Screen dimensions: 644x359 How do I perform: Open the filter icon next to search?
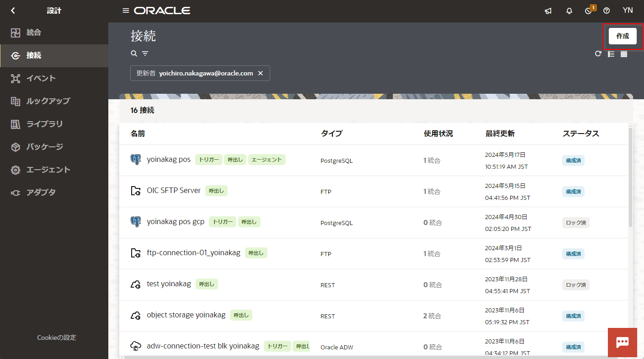[145, 54]
